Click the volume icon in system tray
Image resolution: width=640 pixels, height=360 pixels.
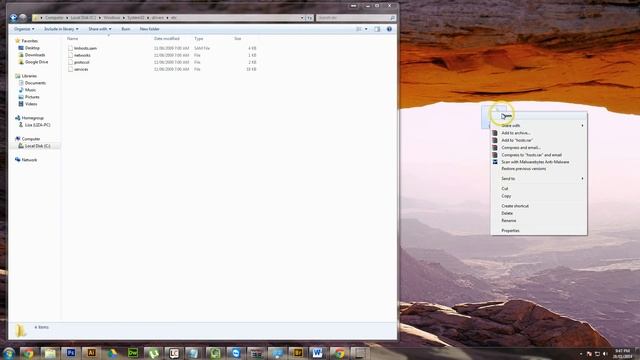(605, 353)
